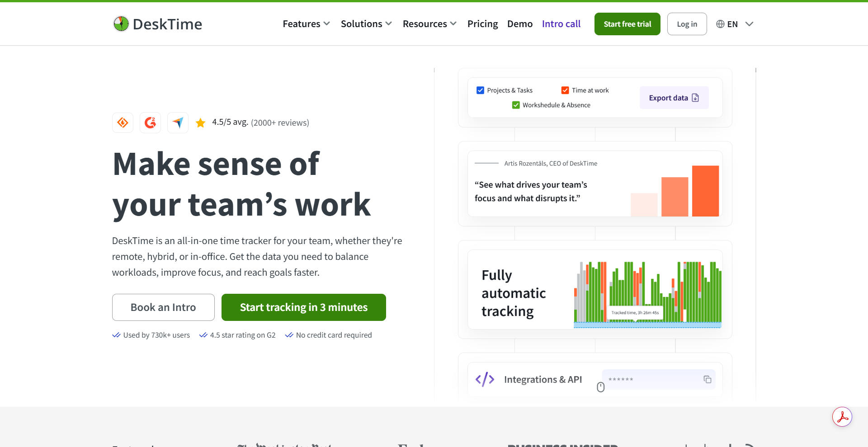This screenshot has height=447, width=868.
Task: Click the masked API key input field
Action: pos(658,380)
